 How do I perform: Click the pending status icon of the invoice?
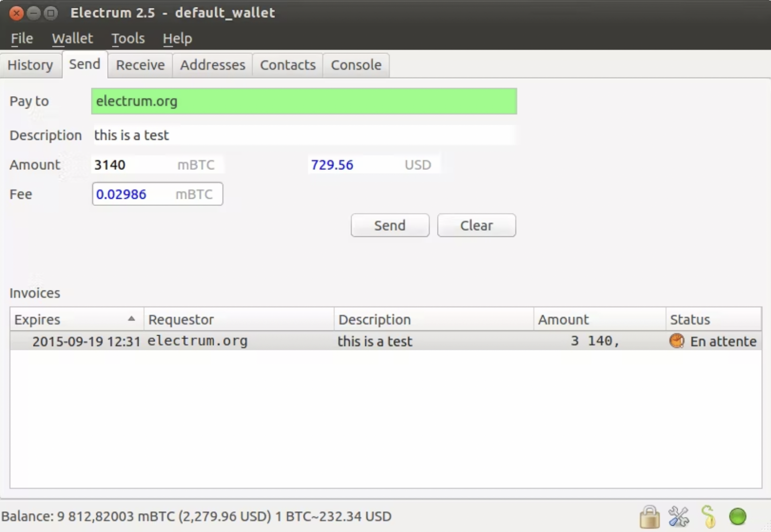click(677, 341)
